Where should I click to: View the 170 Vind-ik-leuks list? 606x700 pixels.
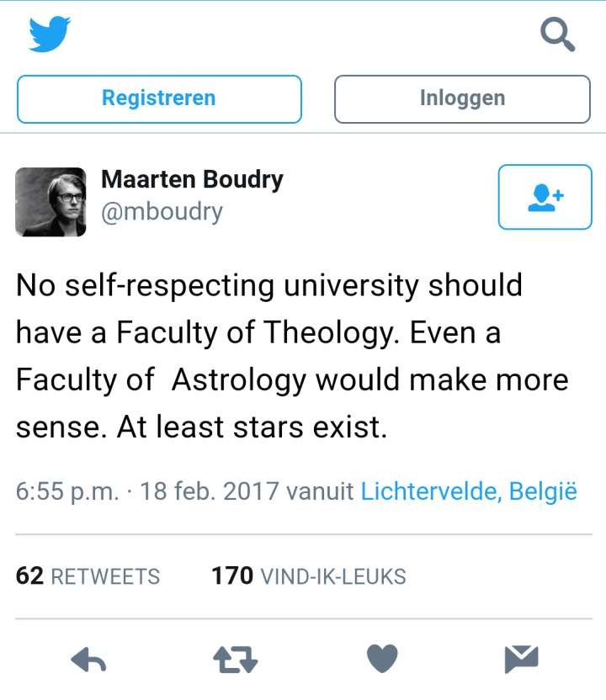pyautogui.click(x=308, y=576)
